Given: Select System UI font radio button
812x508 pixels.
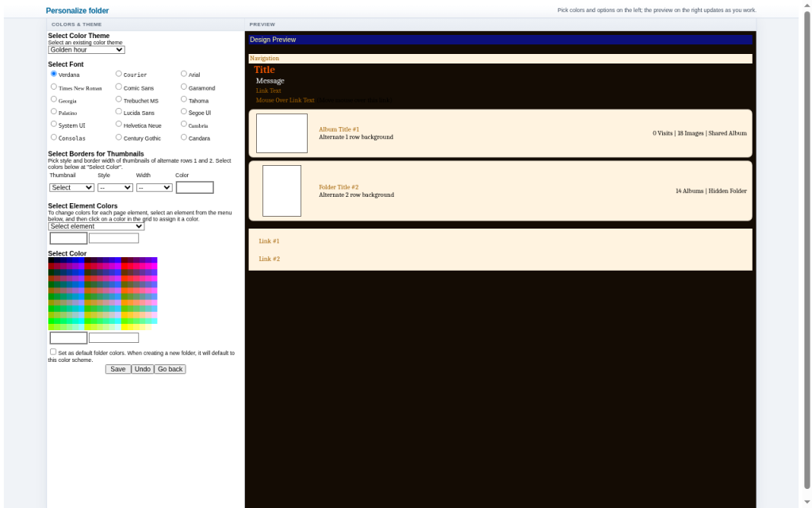Looking at the screenshot, I should point(53,124).
